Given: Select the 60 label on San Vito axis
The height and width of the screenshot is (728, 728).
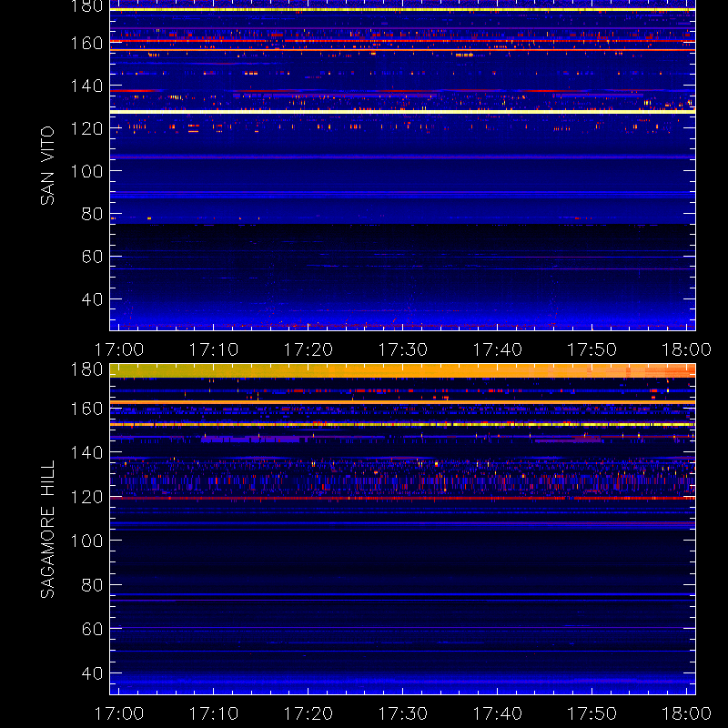Looking at the screenshot, I should (92, 257).
